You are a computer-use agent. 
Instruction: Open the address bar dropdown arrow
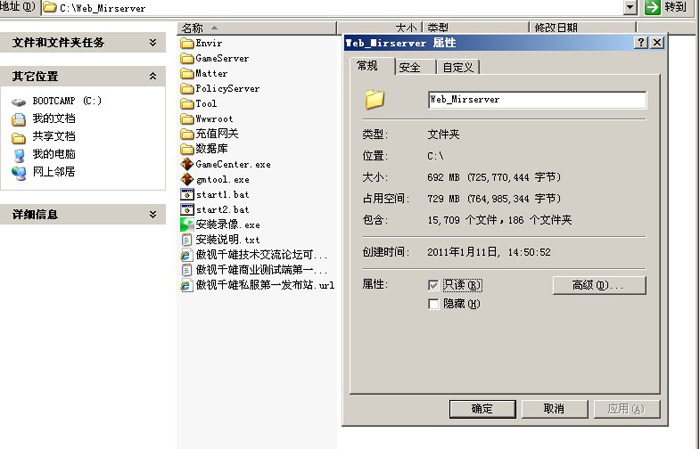click(x=629, y=7)
